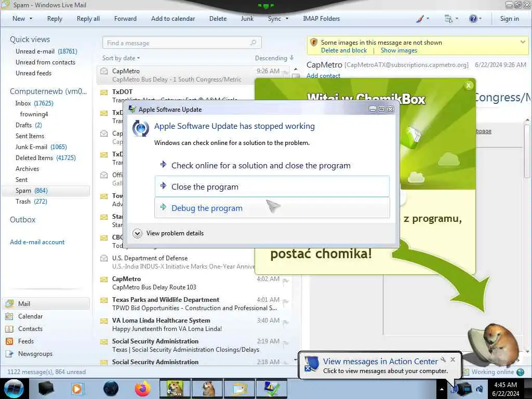Open the Help icon dropdown arrow
Viewport: 532px width, 399px height.
(x=480, y=19)
